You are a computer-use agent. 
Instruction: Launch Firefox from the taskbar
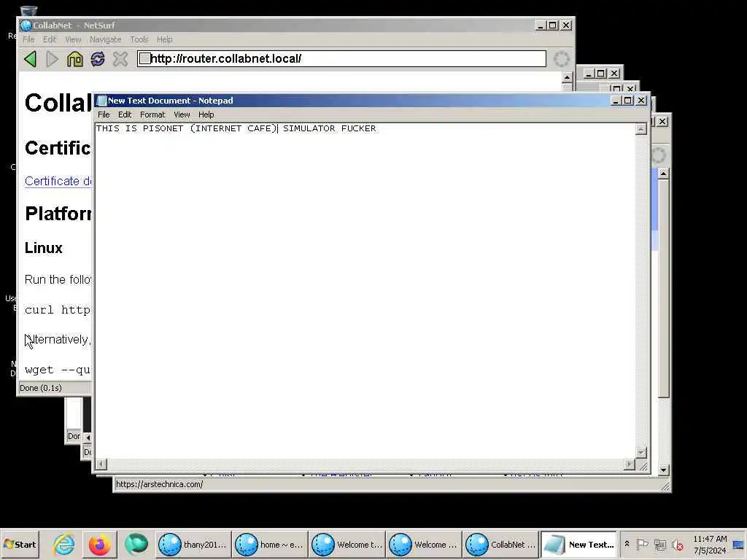tap(99, 545)
